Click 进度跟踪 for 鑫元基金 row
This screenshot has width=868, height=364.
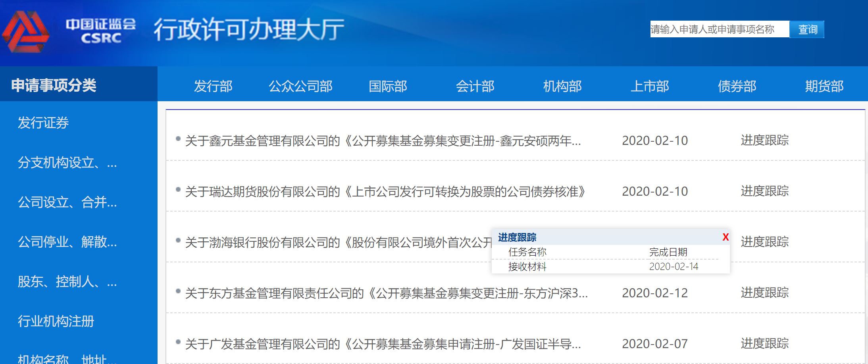coord(764,140)
